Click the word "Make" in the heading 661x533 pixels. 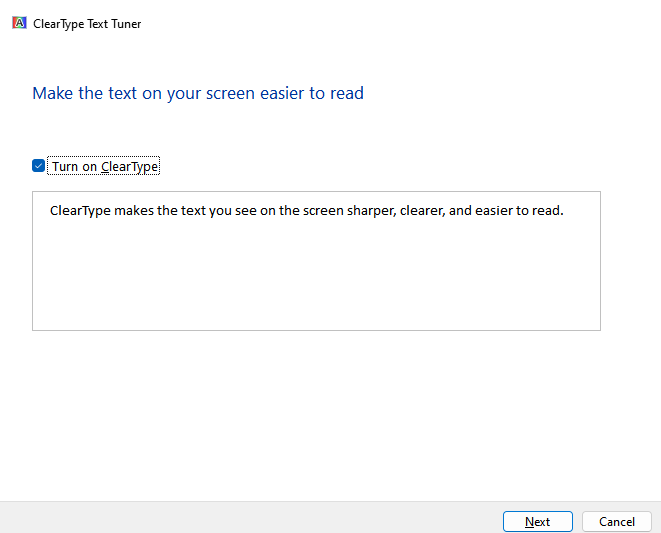pos(53,94)
